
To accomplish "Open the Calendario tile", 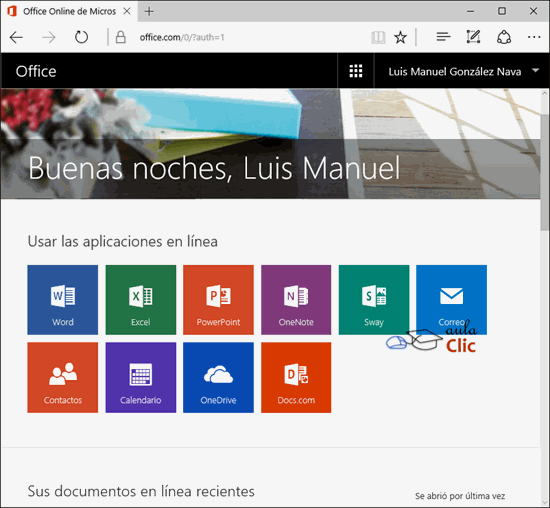I will pyautogui.click(x=141, y=377).
